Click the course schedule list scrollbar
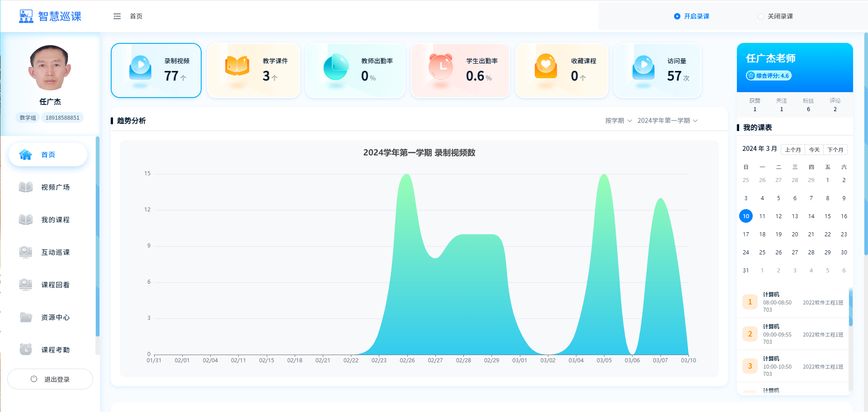Image resolution: width=868 pixels, height=412 pixels. point(850,307)
